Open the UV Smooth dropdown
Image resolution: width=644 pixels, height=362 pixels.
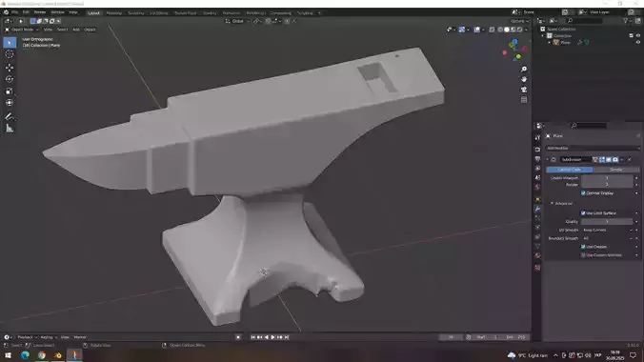[x=607, y=231]
